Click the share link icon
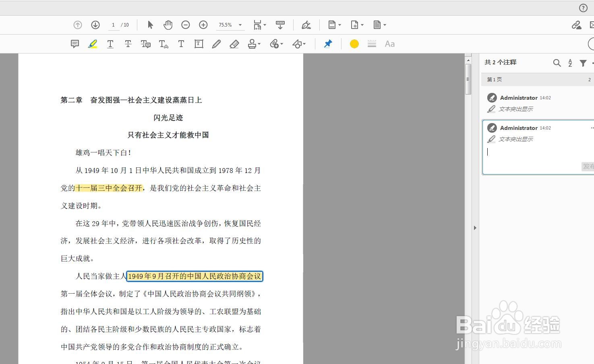The height and width of the screenshot is (364, 594). coord(576,25)
